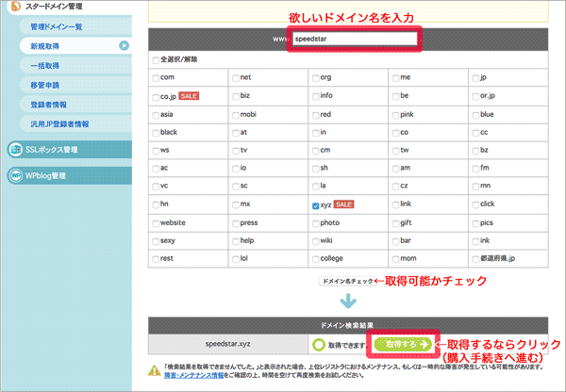
Task: Check the fm domain checkbox
Action: tap(475, 169)
